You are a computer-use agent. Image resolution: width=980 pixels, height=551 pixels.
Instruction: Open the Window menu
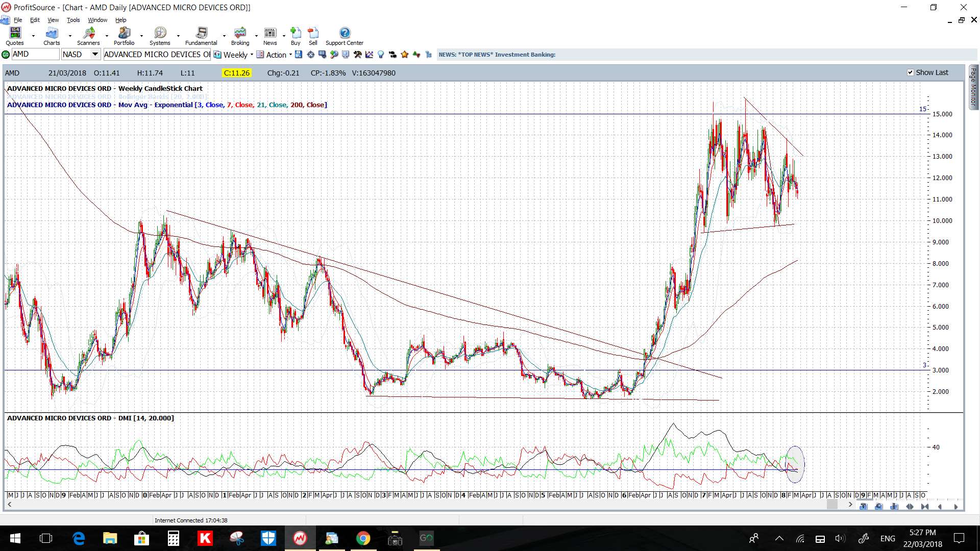click(x=97, y=20)
